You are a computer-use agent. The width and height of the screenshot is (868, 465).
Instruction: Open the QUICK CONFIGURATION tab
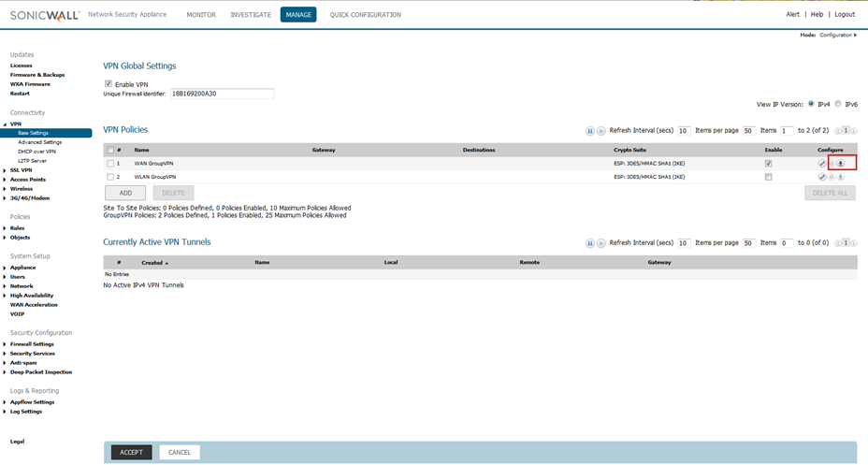(x=365, y=15)
